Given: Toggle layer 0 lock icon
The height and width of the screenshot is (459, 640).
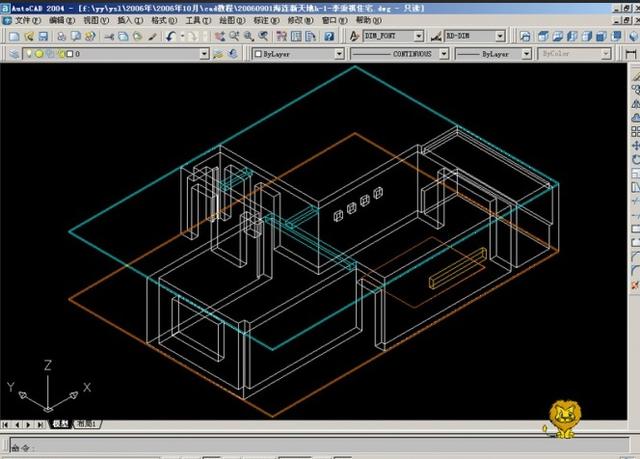Looking at the screenshot, I should [61, 54].
